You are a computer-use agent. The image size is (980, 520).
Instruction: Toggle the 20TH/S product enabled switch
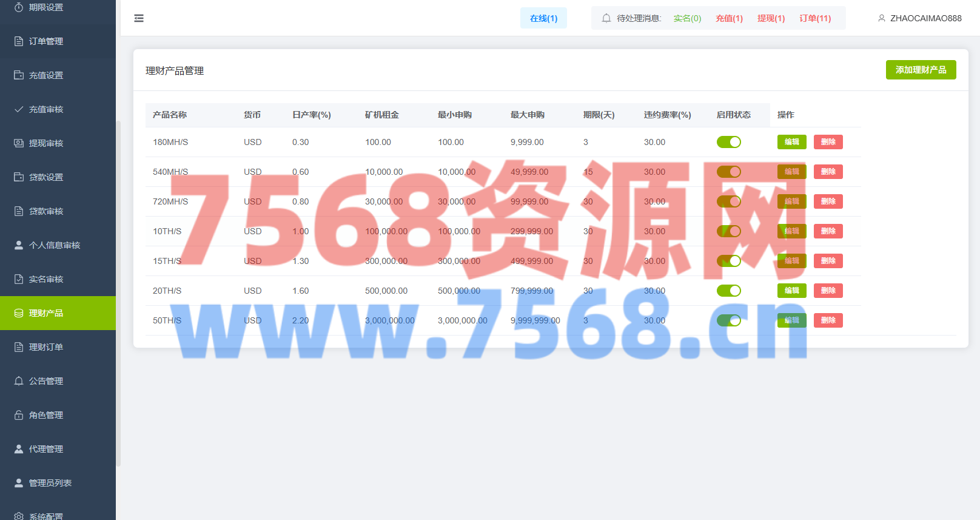(x=728, y=291)
